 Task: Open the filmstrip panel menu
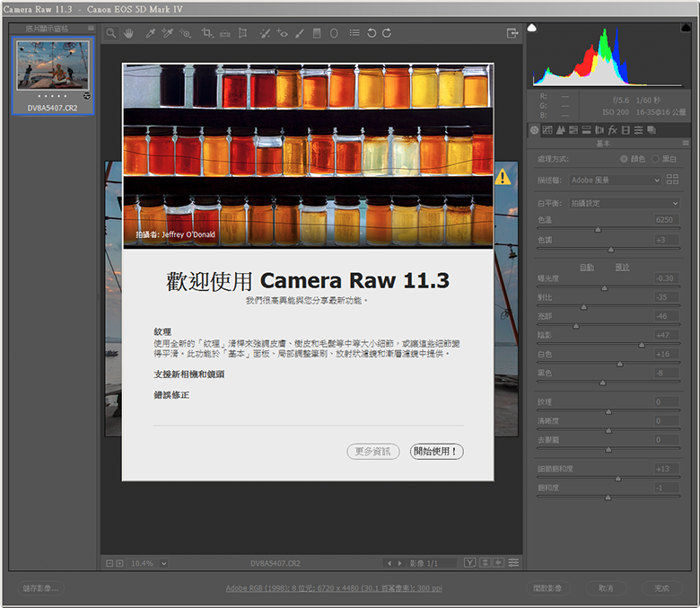[91, 28]
